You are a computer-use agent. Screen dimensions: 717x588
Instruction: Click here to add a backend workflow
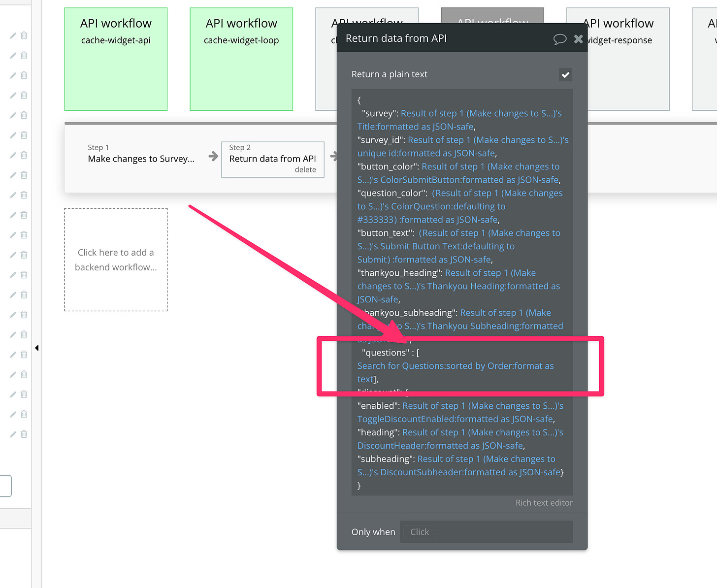116,260
